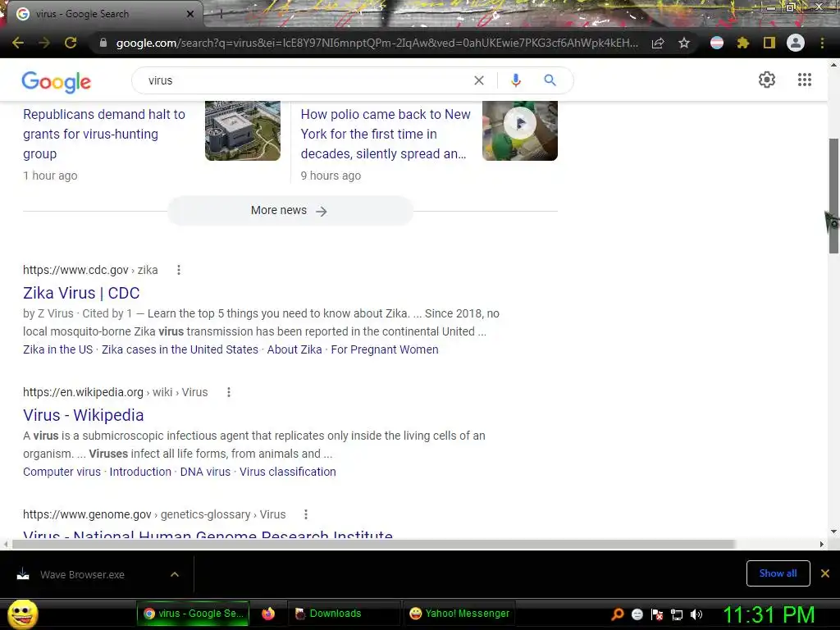
Task: Close the downloads bar
Action: 825,573
